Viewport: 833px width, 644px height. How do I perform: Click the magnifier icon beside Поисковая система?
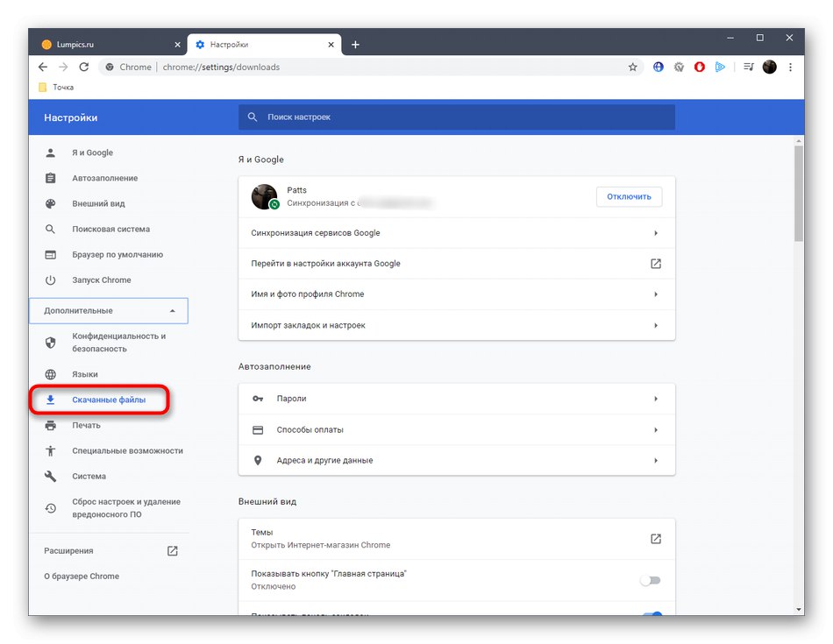click(51, 229)
